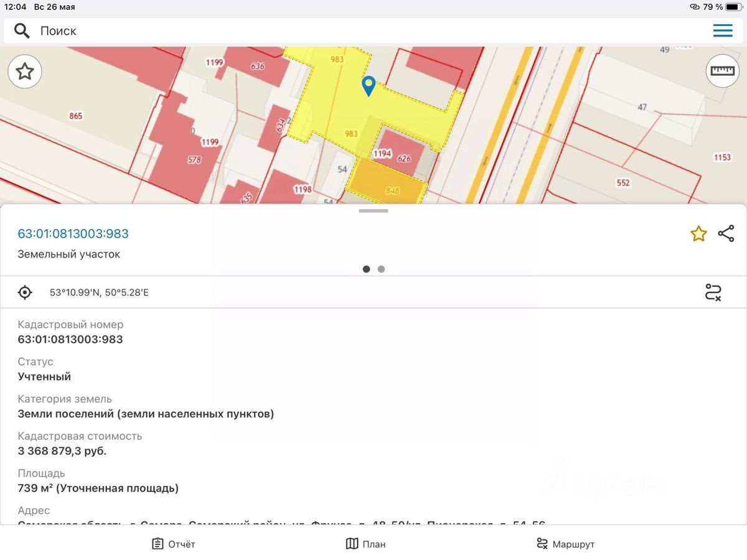The height and width of the screenshot is (560, 747).
Task: Select the first page indicator dot
Action: pyautogui.click(x=366, y=269)
